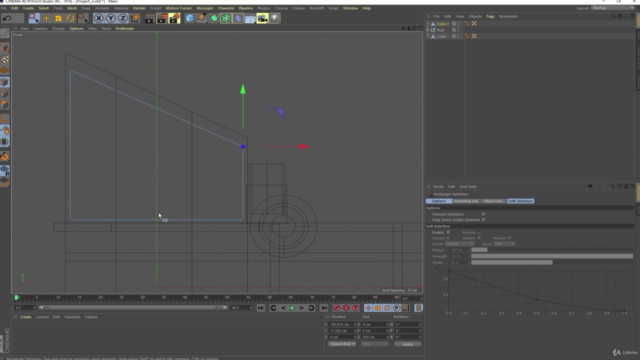Viewport: 640px width, 360px height.
Task: Click the spline pen tool icon
Action: click(202, 18)
